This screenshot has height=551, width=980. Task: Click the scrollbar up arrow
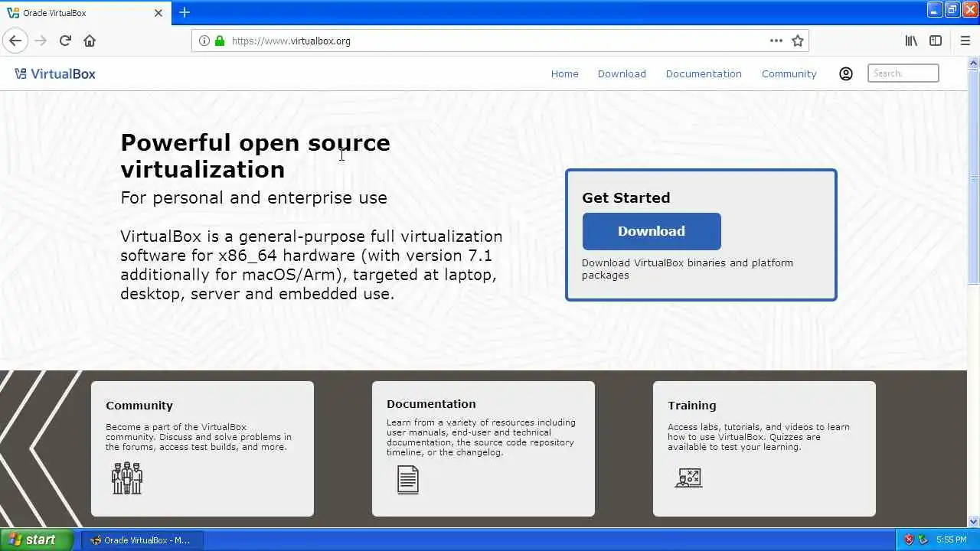pos(974,64)
